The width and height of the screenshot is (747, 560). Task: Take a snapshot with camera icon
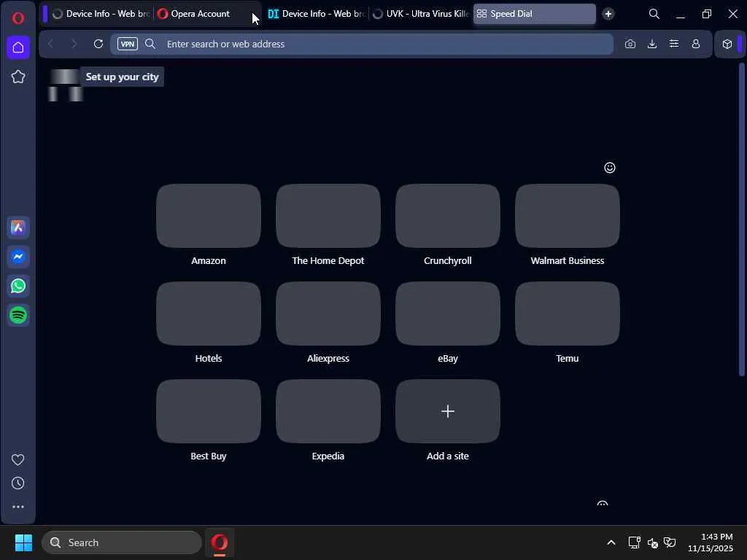(630, 44)
